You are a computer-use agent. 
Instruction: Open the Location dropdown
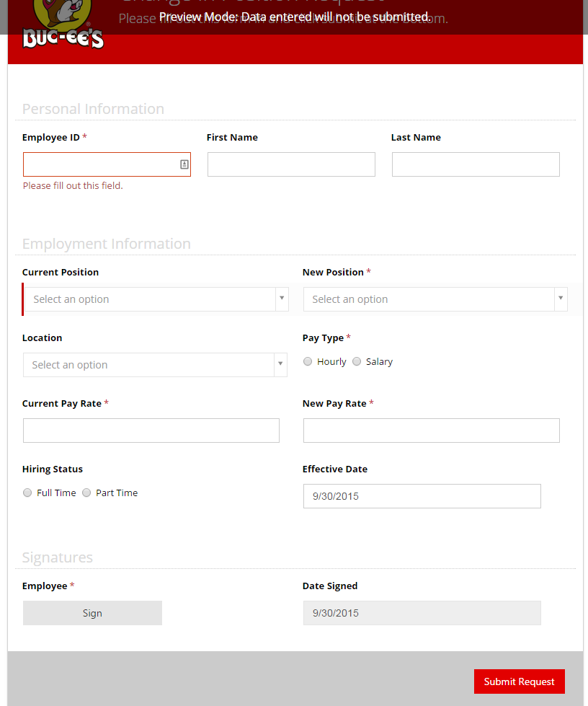pos(155,365)
